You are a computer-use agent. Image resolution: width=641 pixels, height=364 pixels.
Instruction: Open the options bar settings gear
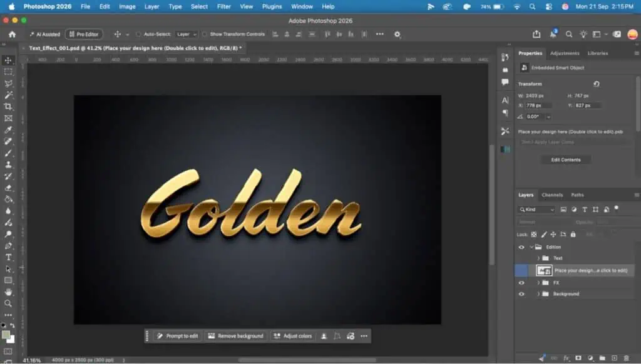pos(397,34)
